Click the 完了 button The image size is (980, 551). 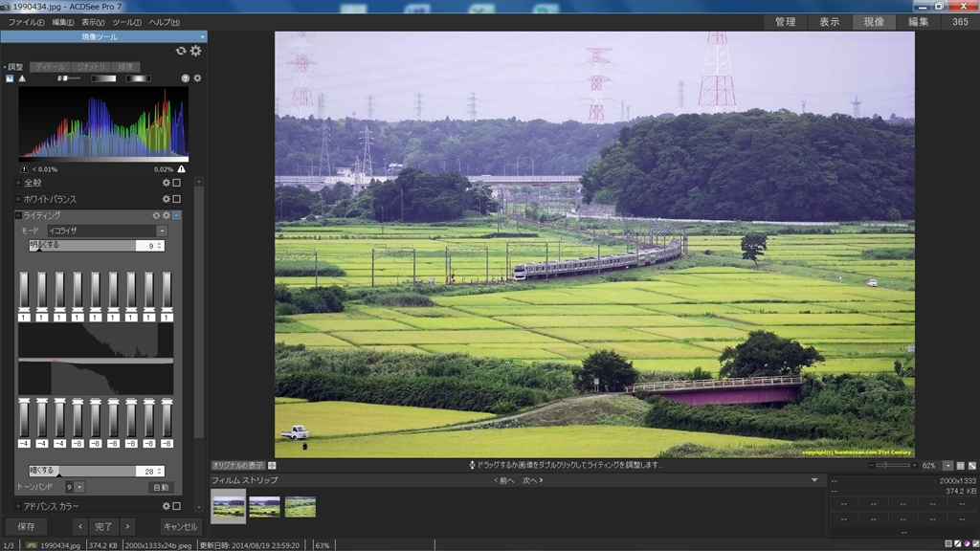(x=103, y=527)
